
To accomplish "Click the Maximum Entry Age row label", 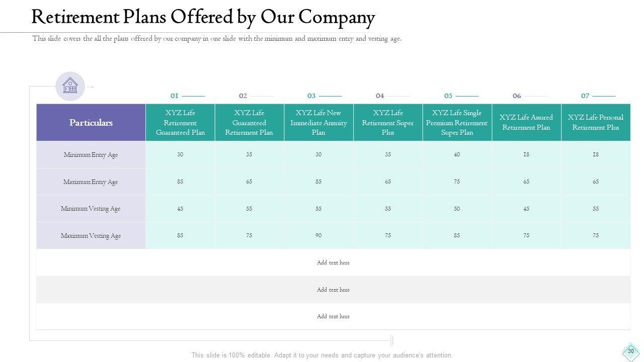I will pyautogui.click(x=91, y=182).
